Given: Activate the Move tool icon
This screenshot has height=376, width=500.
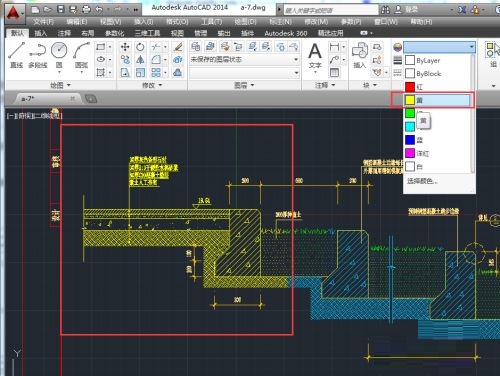Looking at the screenshot, I should (125, 47).
